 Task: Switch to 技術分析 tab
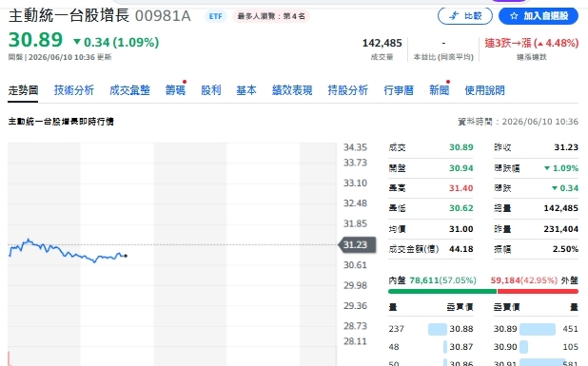pos(74,90)
